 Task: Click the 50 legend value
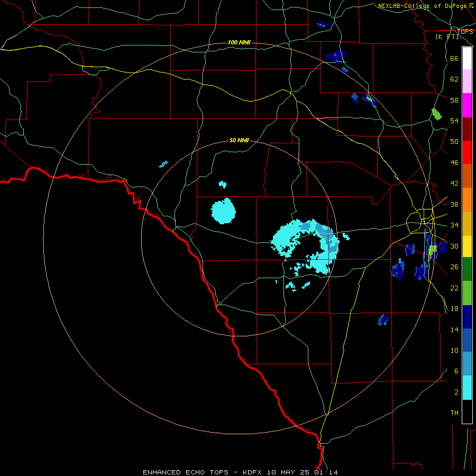(454, 142)
